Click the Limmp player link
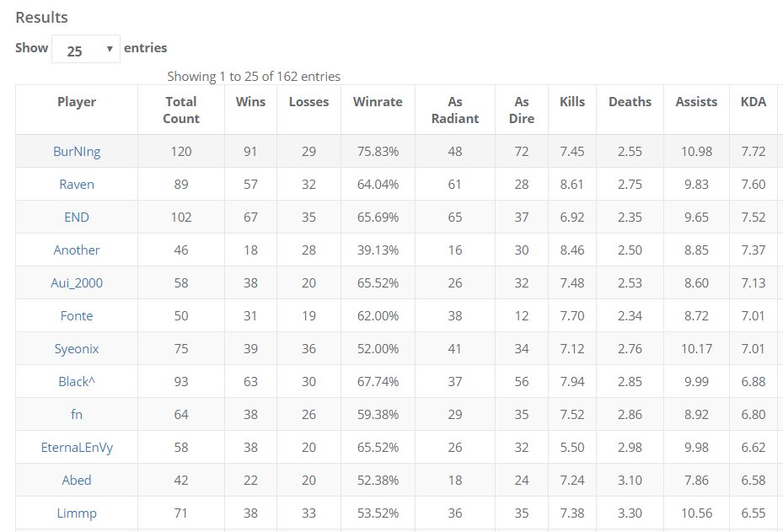 tap(77, 513)
